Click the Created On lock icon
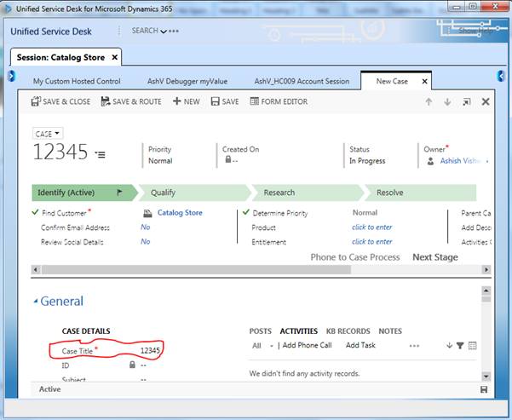 click(x=228, y=159)
